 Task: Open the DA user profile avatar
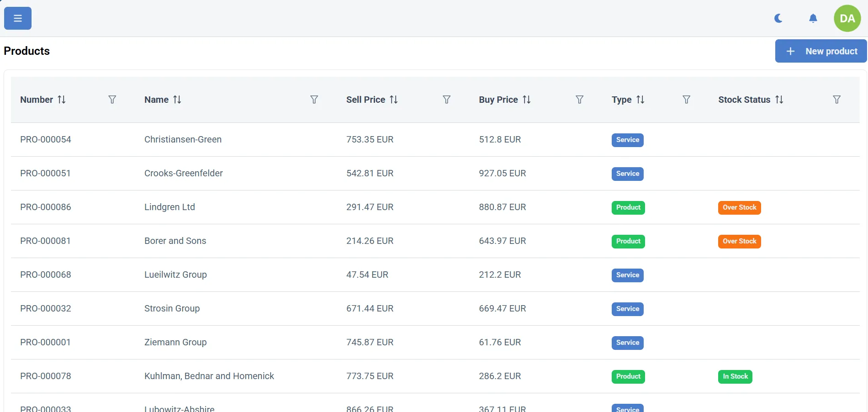click(847, 18)
